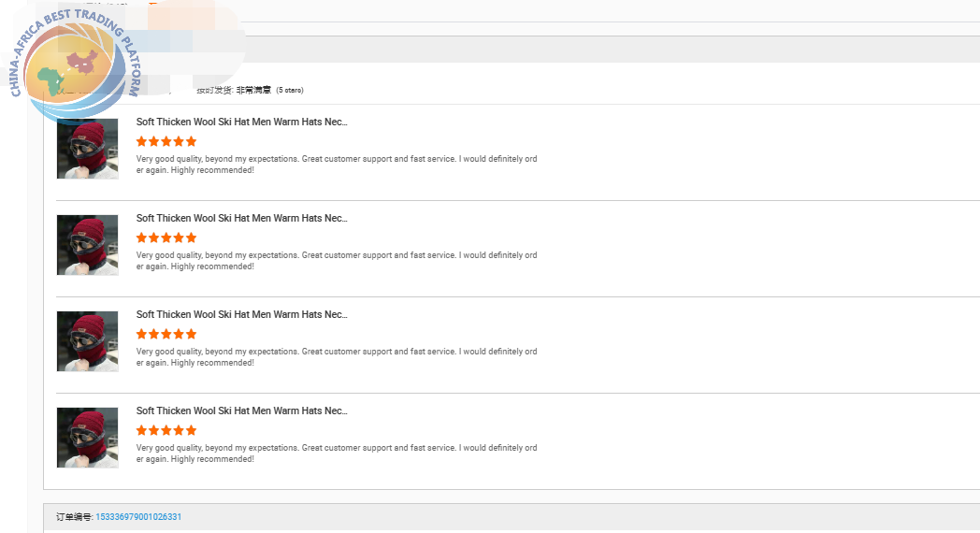Open fourth 'Soft Thicken Wool Ski Hat' title
The image size is (980, 533).
(241, 411)
